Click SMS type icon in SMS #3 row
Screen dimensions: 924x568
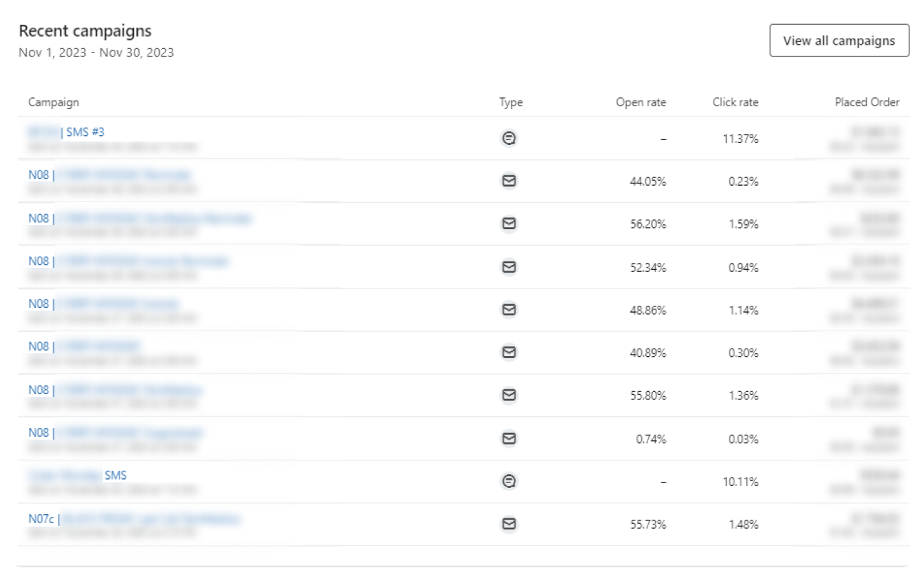coord(509,138)
